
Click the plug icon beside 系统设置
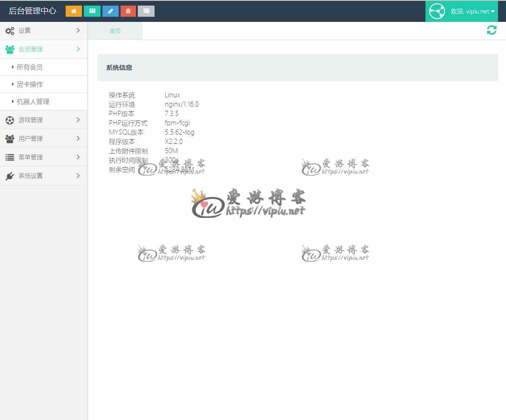pyautogui.click(x=10, y=176)
